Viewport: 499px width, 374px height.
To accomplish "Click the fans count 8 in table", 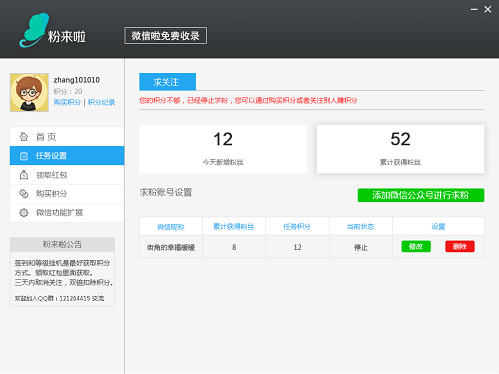I will tap(234, 247).
